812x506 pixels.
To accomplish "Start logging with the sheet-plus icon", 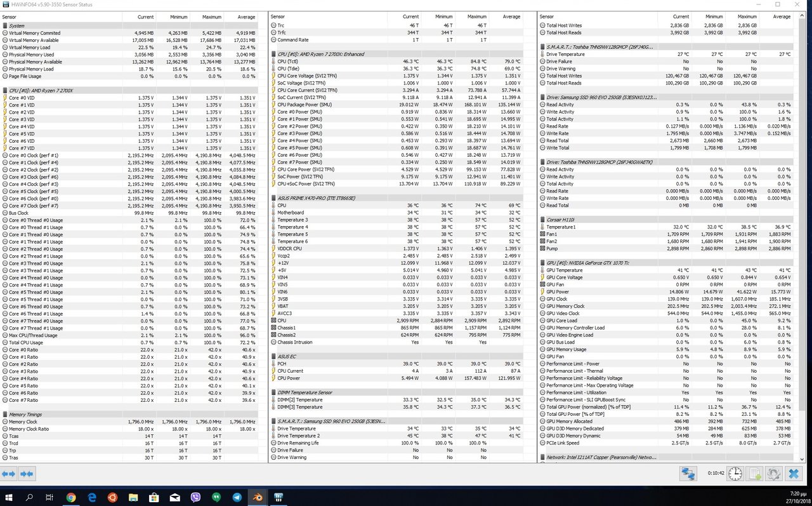I will (x=755, y=474).
